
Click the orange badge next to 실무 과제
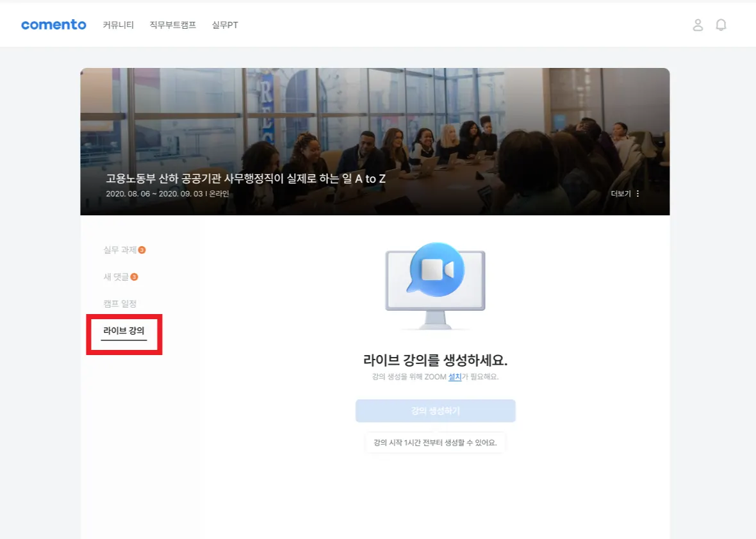click(x=142, y=250)
